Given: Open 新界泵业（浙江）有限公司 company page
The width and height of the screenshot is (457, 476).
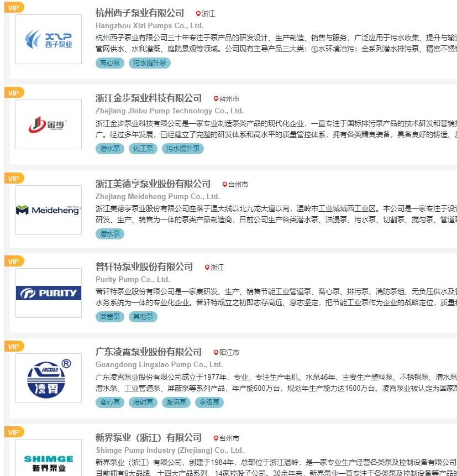Looking at the screenshot, I should [x=149, y=438].
